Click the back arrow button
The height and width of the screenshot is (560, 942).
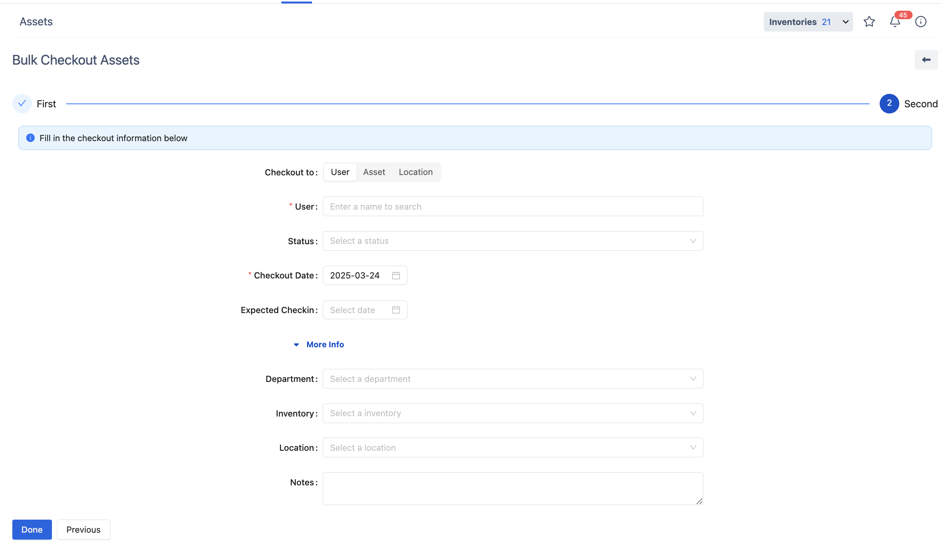[x=926, y=60]
